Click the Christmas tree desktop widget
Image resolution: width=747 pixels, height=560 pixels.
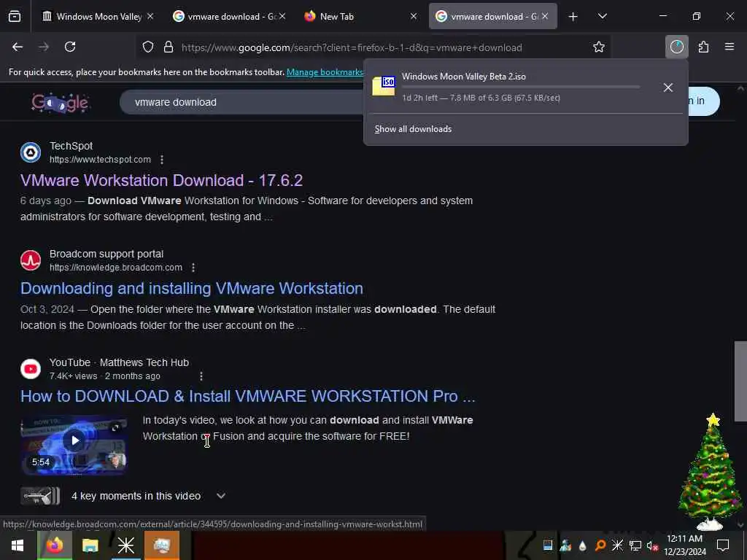click(x=710, y=472)
